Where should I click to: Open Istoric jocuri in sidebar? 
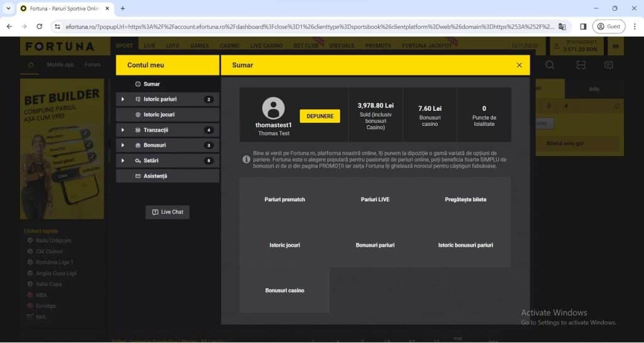(x=167, y=115)
